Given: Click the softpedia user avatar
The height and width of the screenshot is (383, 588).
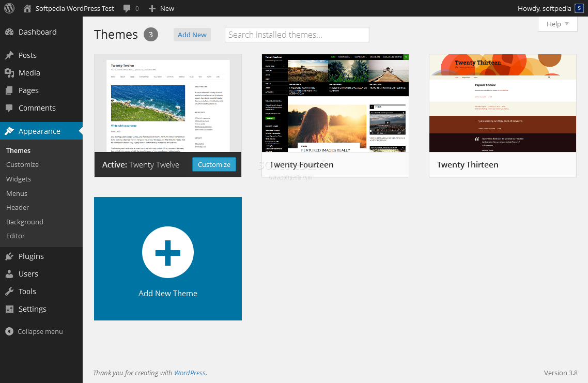Looking at the screenshot, I should pyautogui.click(x=579, y=8).
